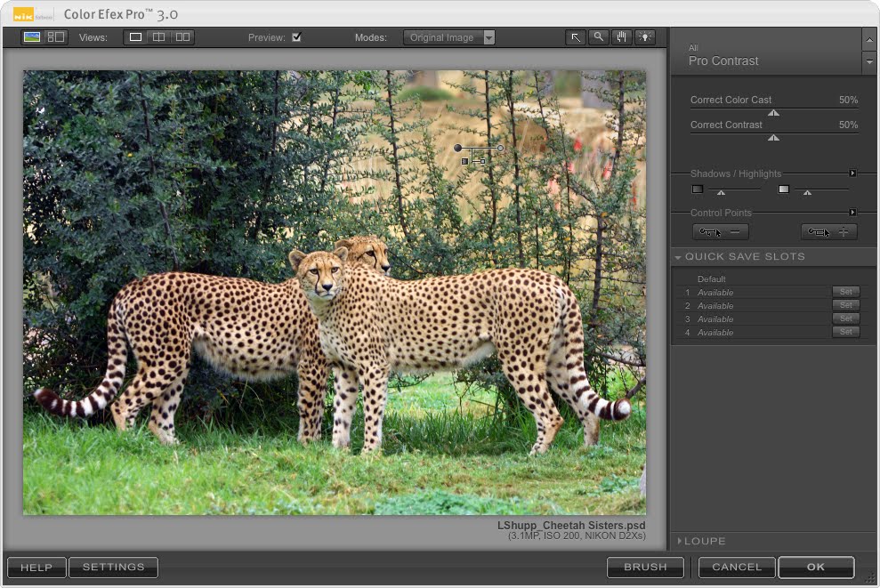Open the filter list dropdown under Pro Contrast
This screenshot has width=880, height=588.
868,62
